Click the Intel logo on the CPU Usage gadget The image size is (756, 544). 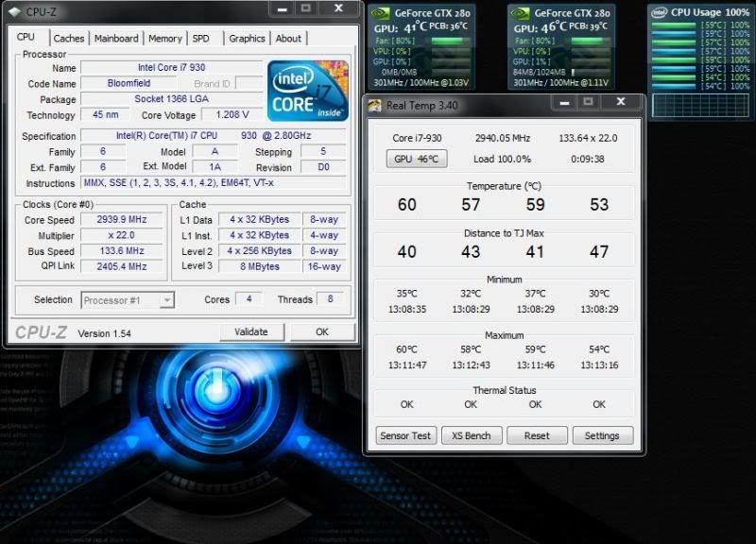(660, 10)
